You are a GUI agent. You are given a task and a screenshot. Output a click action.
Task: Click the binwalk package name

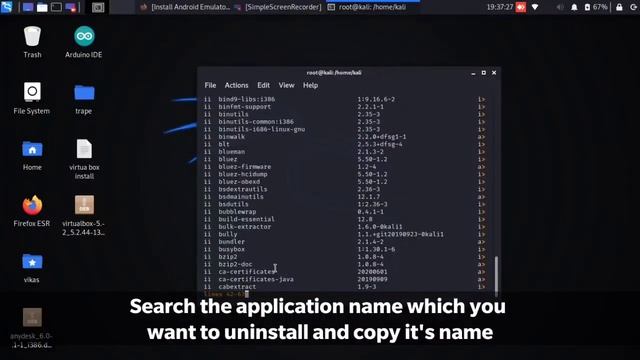pos(231,137)
